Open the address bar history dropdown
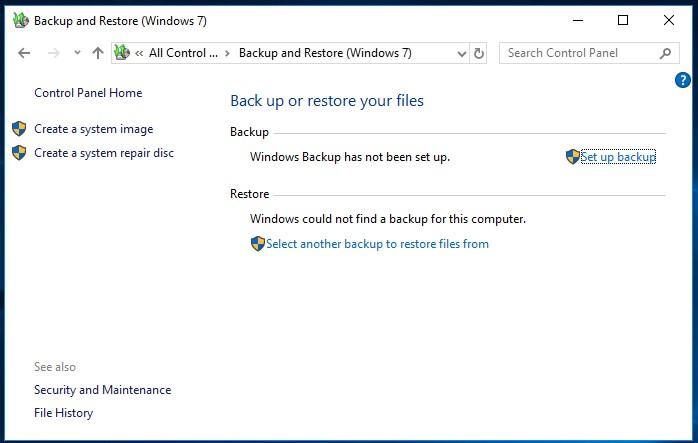This screenshot has width=698, height=443. coord(462,54)
